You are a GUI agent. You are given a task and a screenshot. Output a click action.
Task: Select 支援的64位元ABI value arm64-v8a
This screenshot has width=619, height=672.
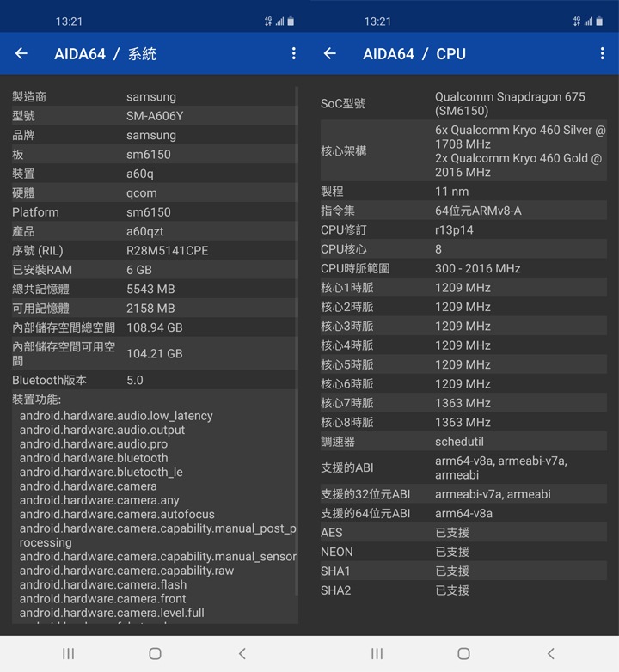point(463,513)
